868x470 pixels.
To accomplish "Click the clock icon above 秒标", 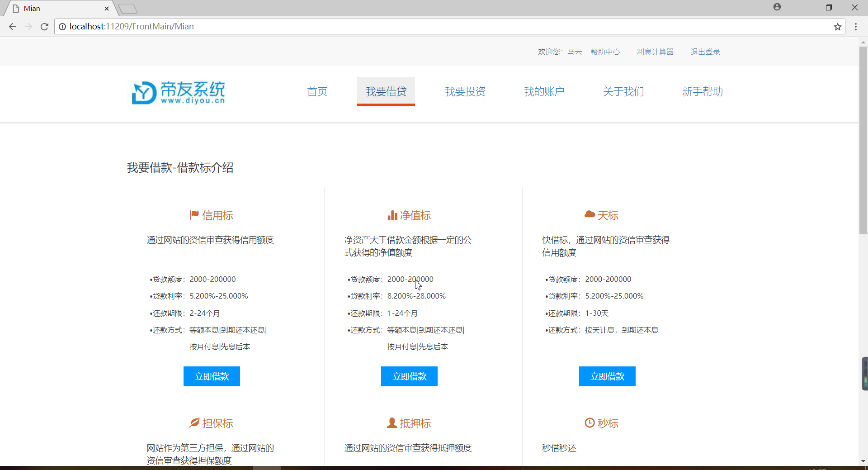I will pyautogui.click(x=590, y=423).
